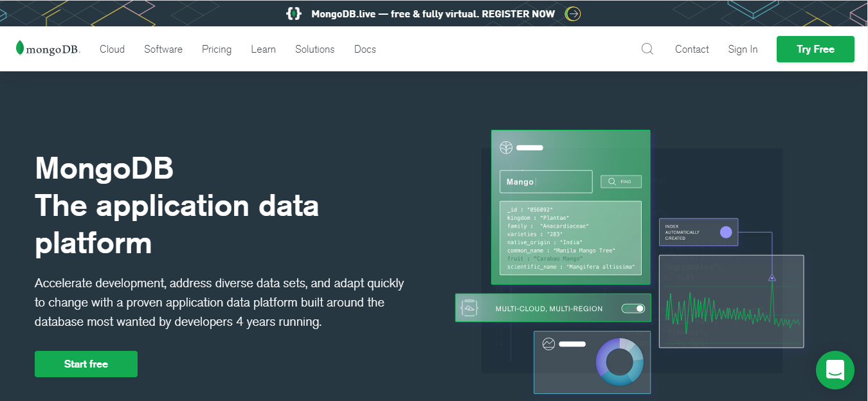Click the Start free button
Image resolution: width=868 pixels, height=401 pixels.
(x=86, y=364)
